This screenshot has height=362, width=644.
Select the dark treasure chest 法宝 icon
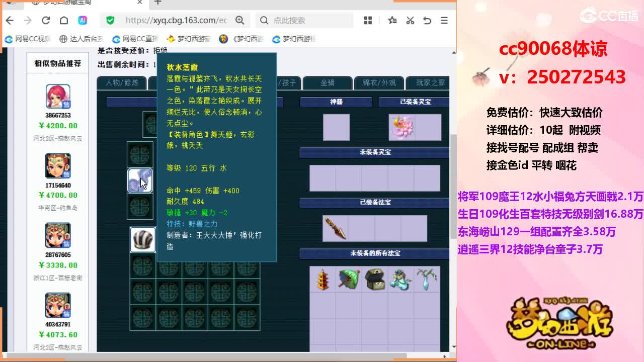pos(375,279)
